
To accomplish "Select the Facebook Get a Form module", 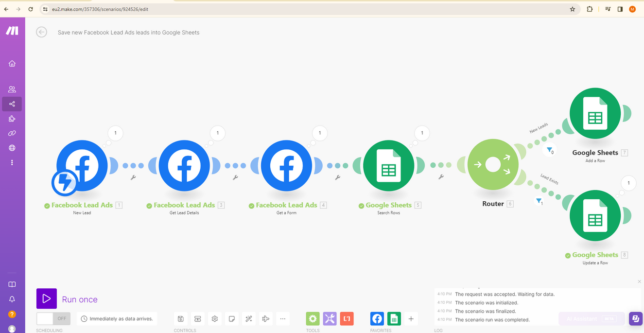I will [286, 166].
